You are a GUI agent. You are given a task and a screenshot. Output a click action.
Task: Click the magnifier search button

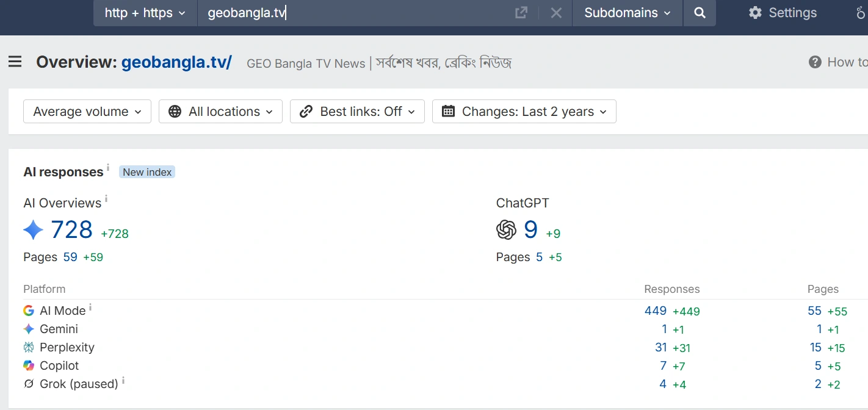coord(700,13)
